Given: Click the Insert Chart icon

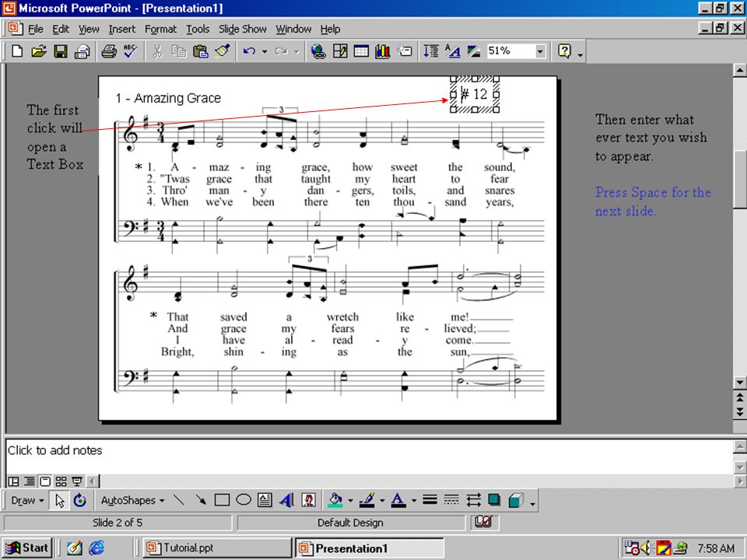Looking at the screenshot, I should pyautogui.click(x=383, y=51).
